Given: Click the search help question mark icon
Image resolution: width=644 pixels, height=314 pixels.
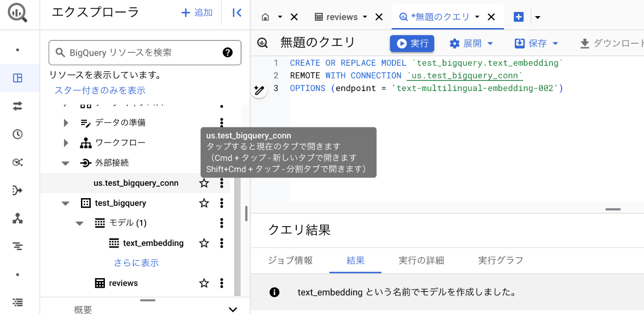Looking at the screenshot, I should click(228, 52).
